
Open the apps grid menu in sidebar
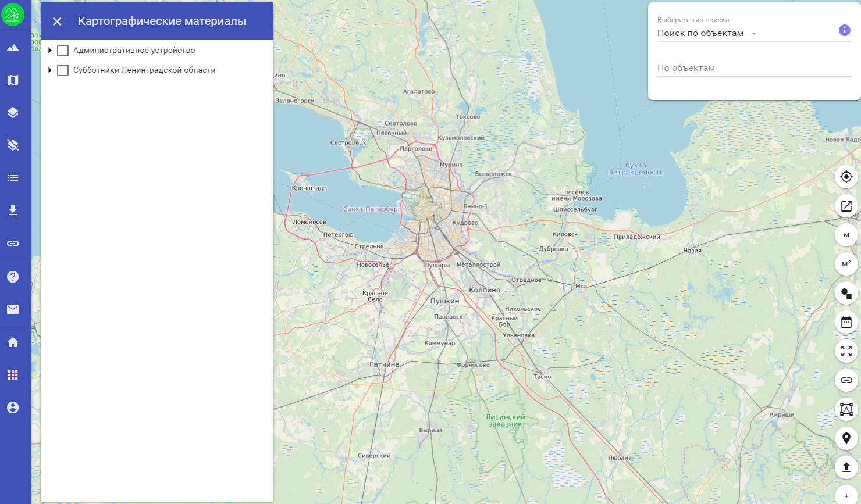13,375
